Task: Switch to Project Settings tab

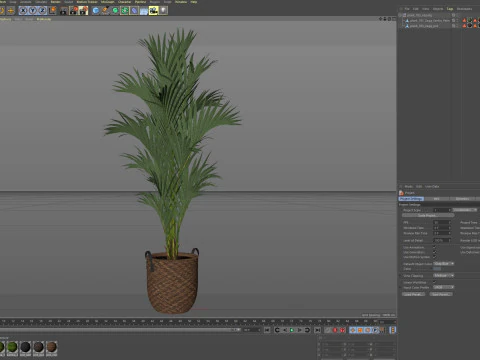Action: (x=411, y=199)
